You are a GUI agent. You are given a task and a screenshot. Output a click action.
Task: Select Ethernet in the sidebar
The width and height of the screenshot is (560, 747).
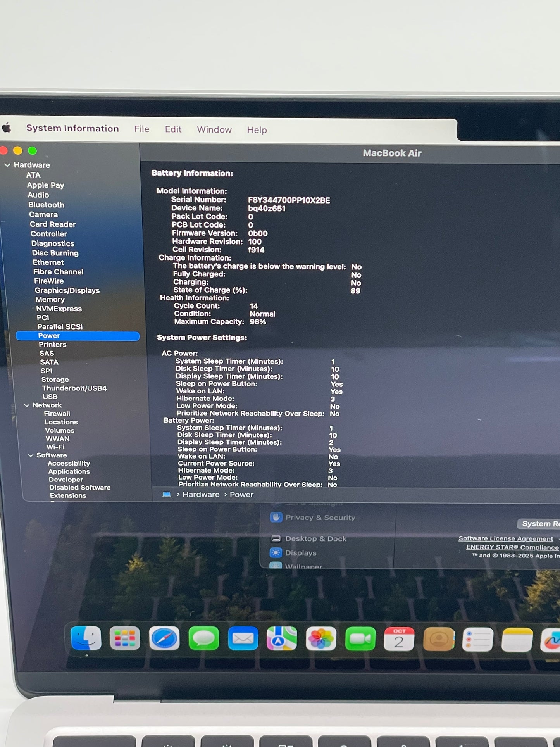(x=48, y=262)
